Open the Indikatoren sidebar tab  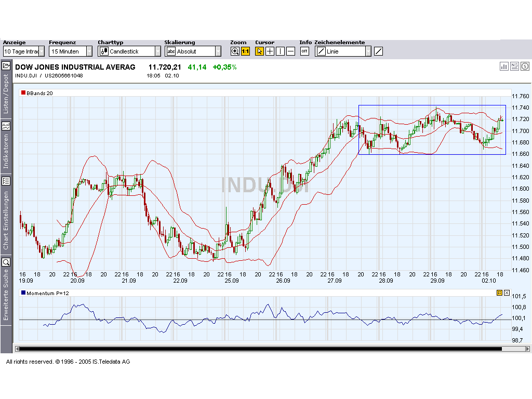6,140
